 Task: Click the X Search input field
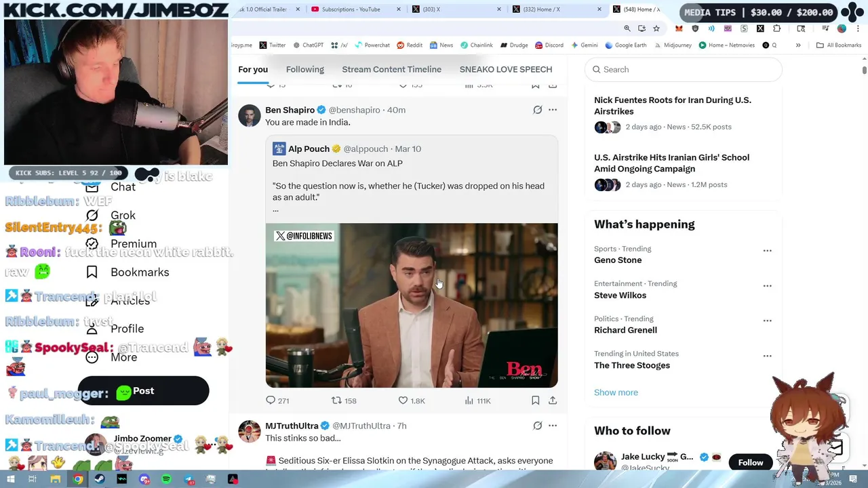coord(684,69)
